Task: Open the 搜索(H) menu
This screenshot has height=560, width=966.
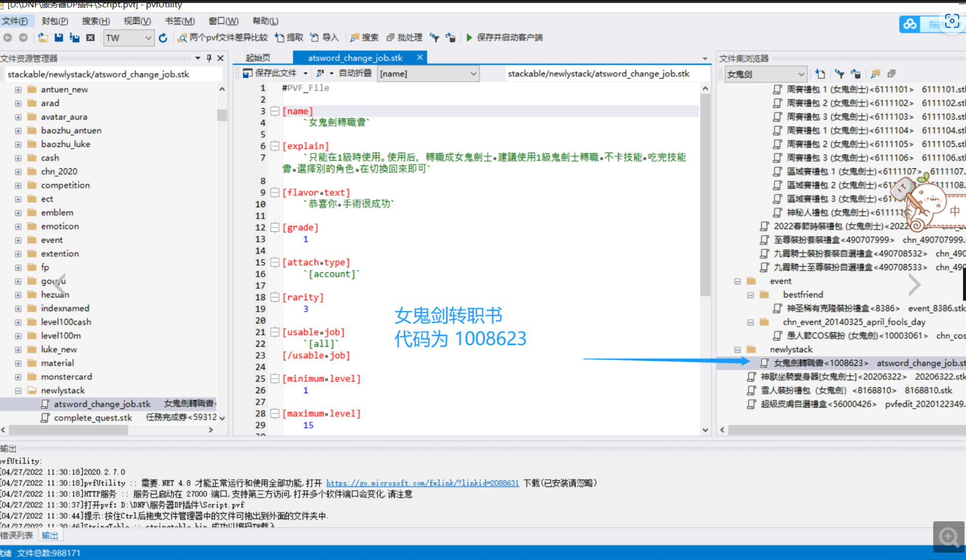Action: click(96, 21)
